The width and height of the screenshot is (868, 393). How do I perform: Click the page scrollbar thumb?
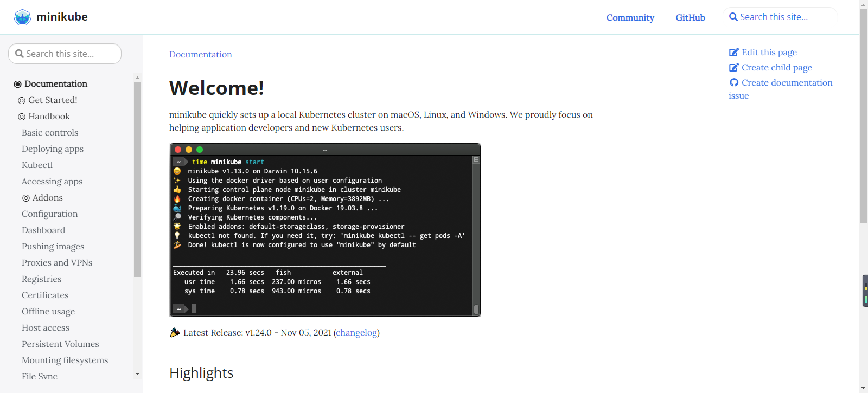pyautogui.click(x=864, y=116)
